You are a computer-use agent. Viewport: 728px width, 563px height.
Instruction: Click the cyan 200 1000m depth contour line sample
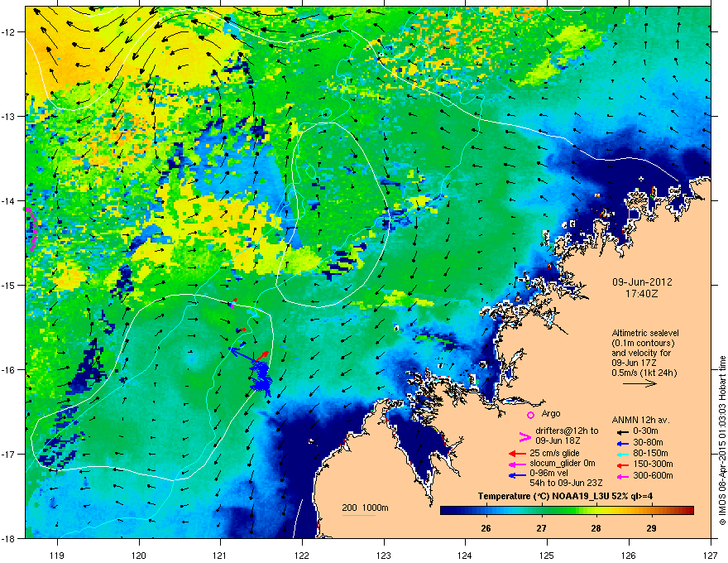(359, 515)
